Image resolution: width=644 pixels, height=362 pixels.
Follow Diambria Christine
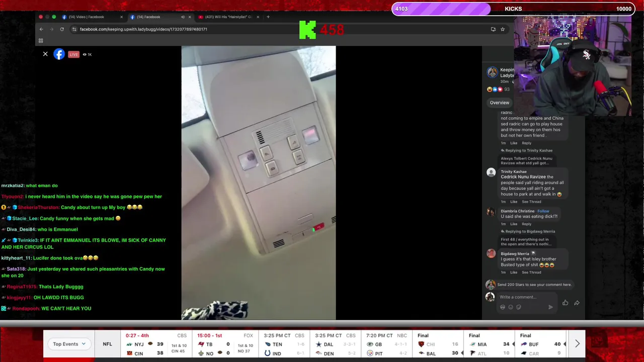pyautogui.click(x=543, y=211)
